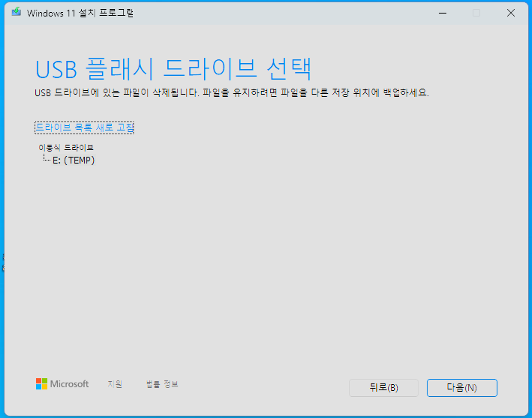Image resolution: width=532 pixels, height=418 pixels.
Task: Open the 법률 정보 legal link
Action: pos(162,384)
